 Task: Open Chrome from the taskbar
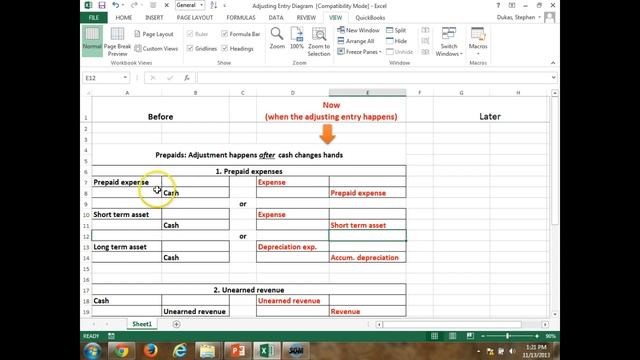(121, 351)
